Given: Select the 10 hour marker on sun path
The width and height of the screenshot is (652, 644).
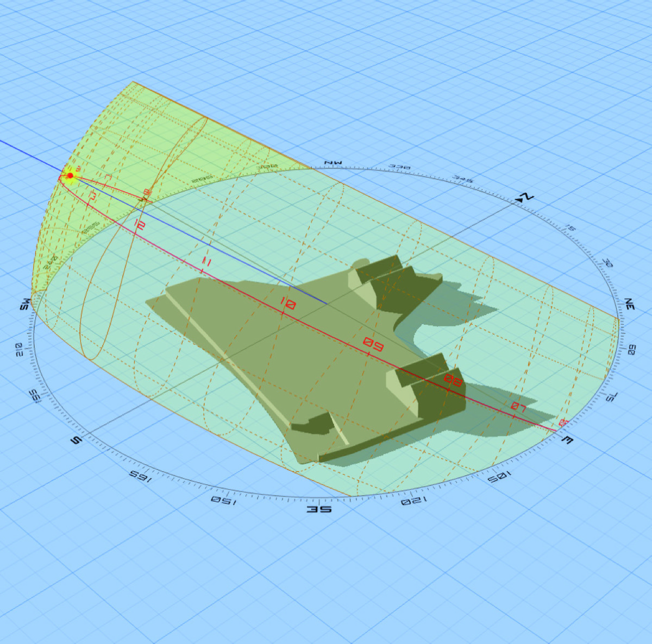Looking at the screenshot, I should [288, 304].
